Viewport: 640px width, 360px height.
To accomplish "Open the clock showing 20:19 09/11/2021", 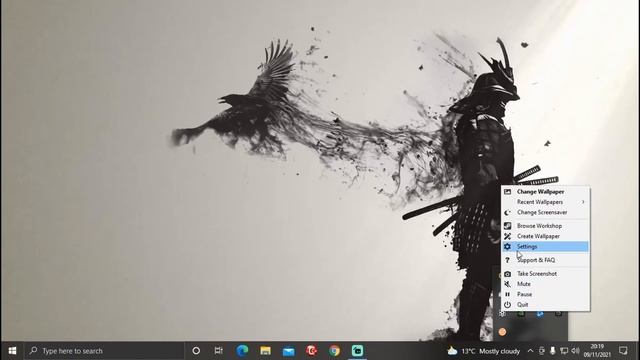I will (597, 351).
